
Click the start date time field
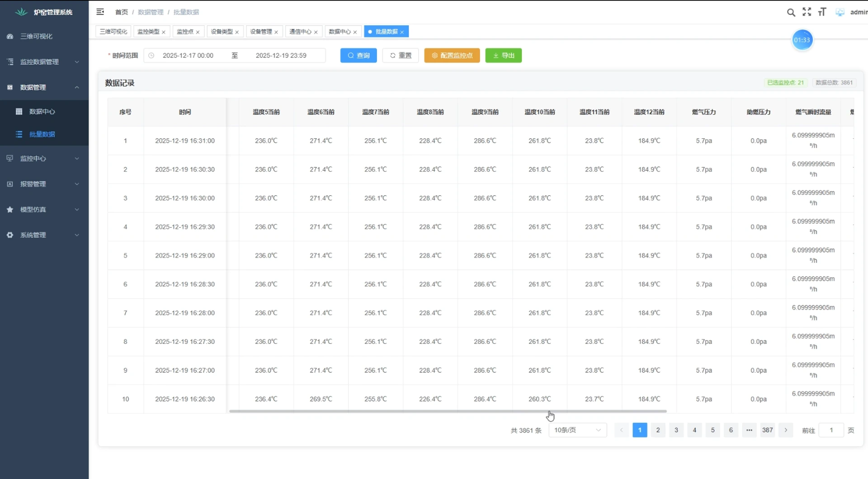point(188,56)
